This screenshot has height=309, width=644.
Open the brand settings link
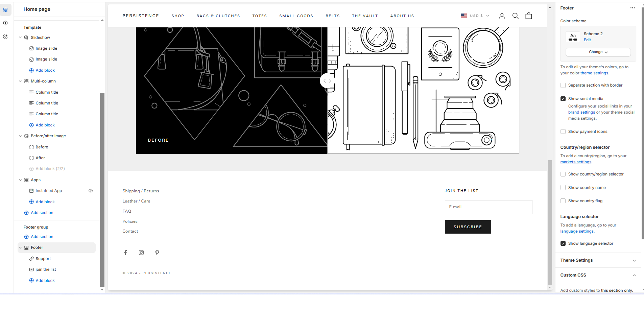click(581, 112)
